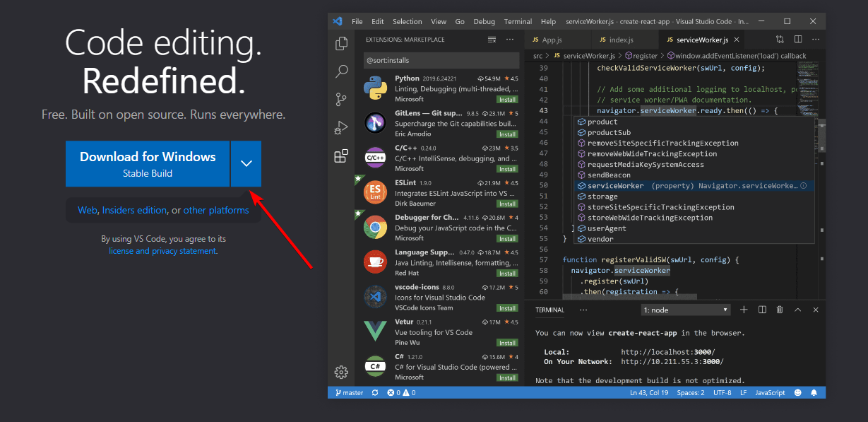The height and width of the screenshot is (422, 868).
Task: Open the Explorer icon in the activity bar
Action: (x=341, y=43)
